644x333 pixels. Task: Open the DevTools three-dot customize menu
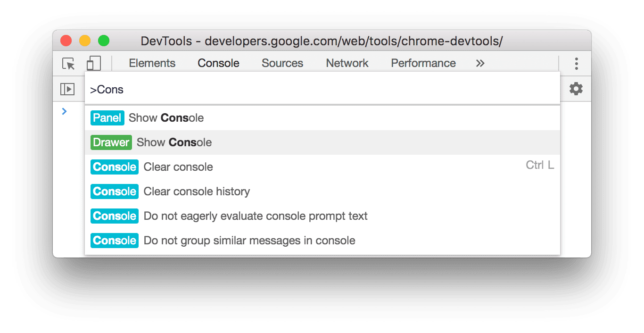[576, 63]
